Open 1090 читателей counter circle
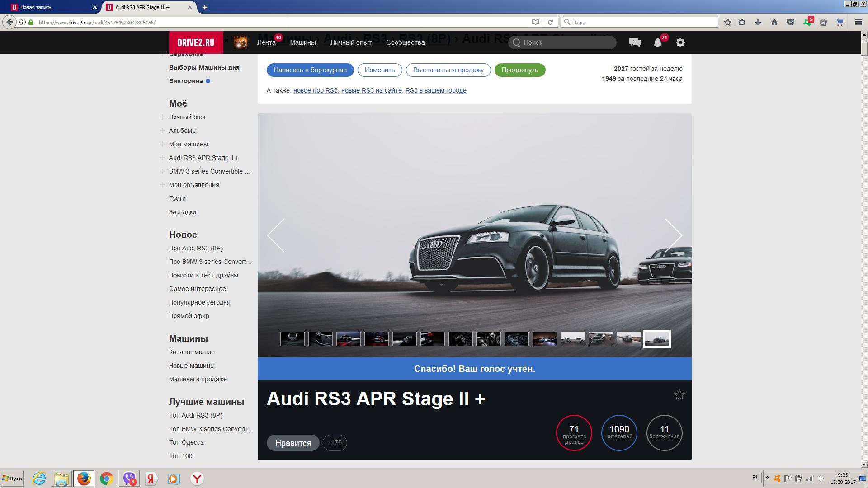Image resolution: width=868 pixels, height=488 pixels. [x=619, y=433]
